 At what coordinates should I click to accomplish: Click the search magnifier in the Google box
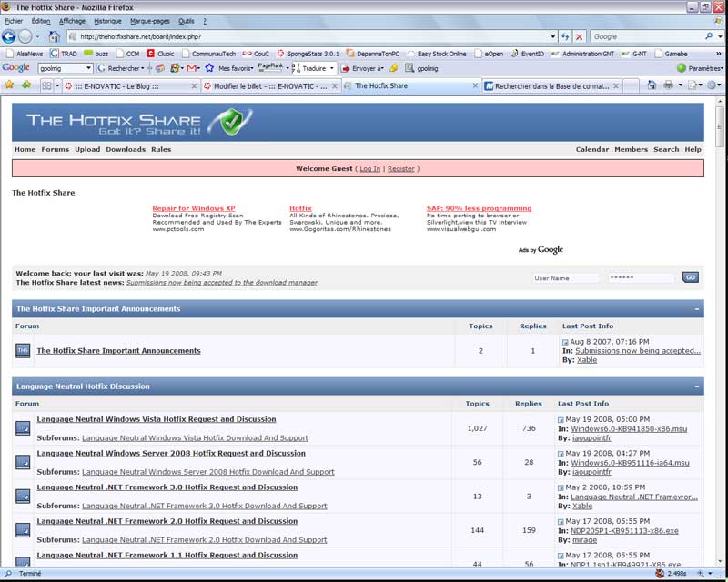[709, 36]
